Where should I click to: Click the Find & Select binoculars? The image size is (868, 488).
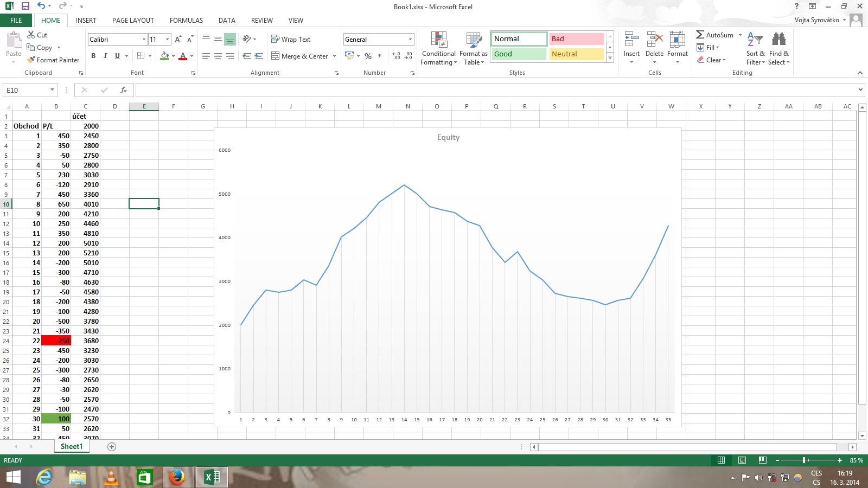pyautogui.click(x=778, y=49)
